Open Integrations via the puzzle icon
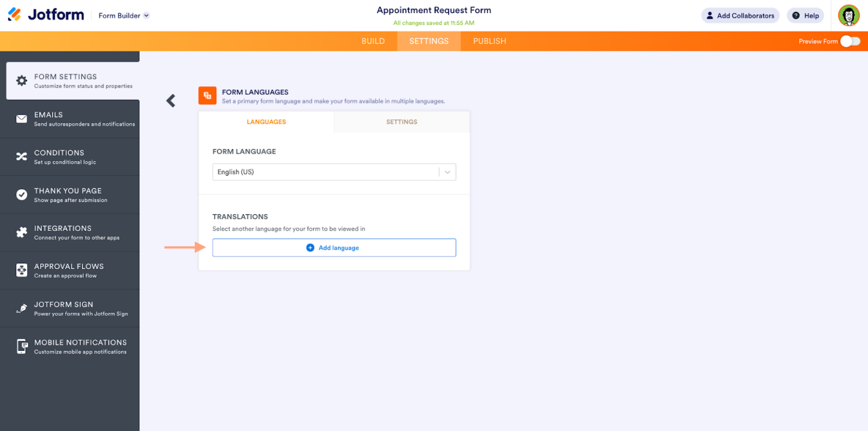Screen dimensions: 868x431 click(20, 232)
